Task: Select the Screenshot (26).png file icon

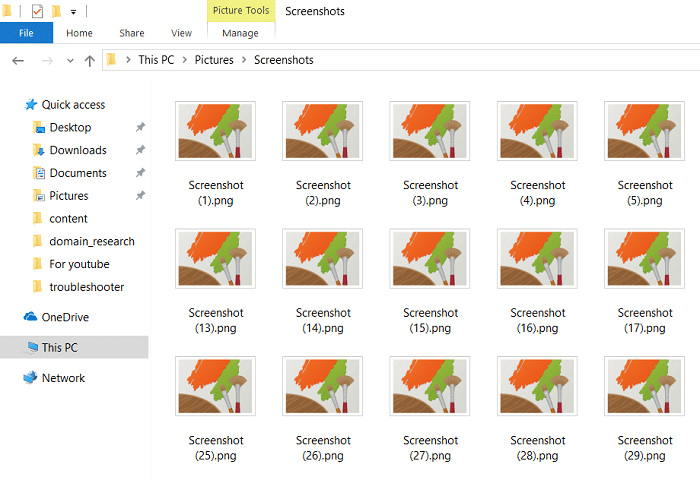Action: (x=322, y=386)
